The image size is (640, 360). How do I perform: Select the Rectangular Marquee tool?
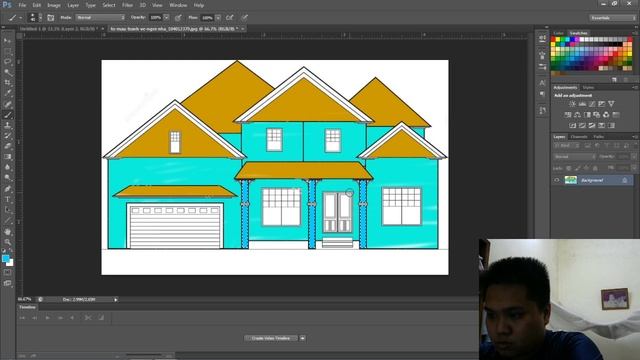[7, 51]
